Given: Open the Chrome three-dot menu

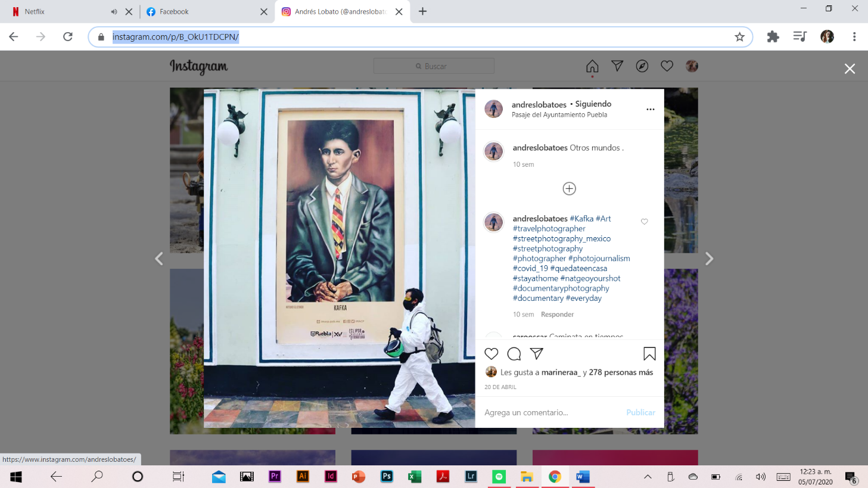Looking at the screenshot, I should pos(854,37).
